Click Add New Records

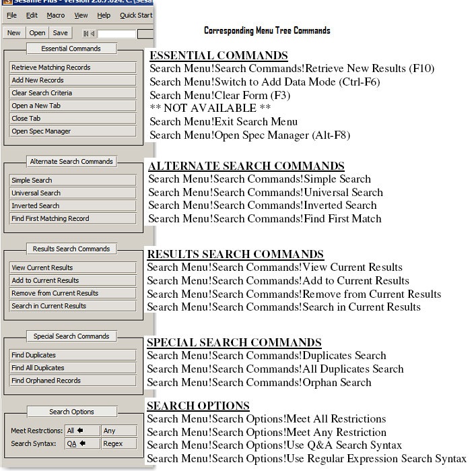73,80
